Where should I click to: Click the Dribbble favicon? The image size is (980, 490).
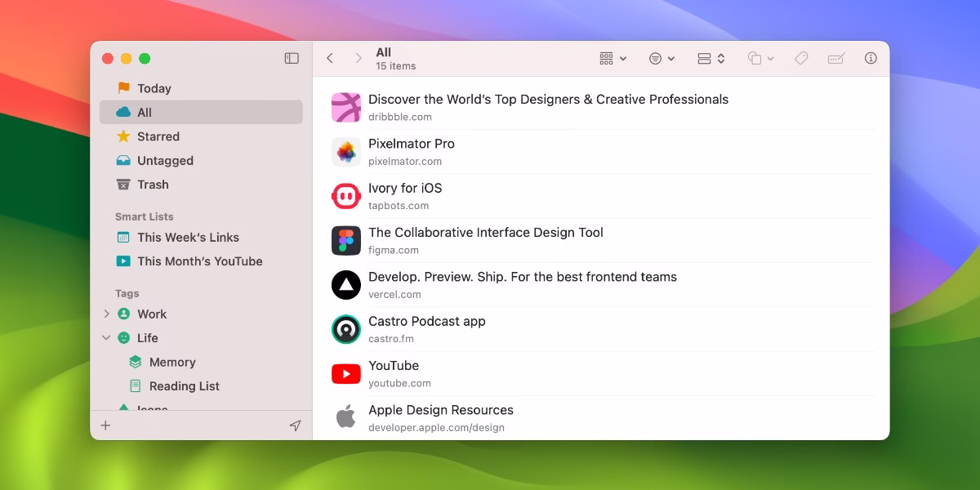click(x=346, y=108)
